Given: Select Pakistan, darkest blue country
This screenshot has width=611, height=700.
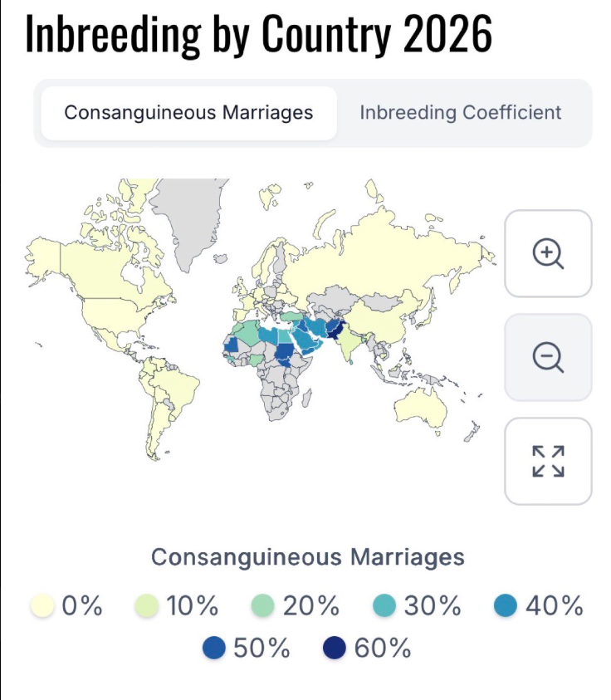Looking at the screenshot, I should [x=334, y=329].
